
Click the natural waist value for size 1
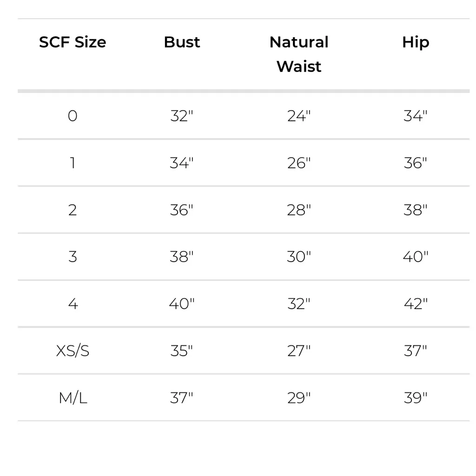[x=298, y=163]
